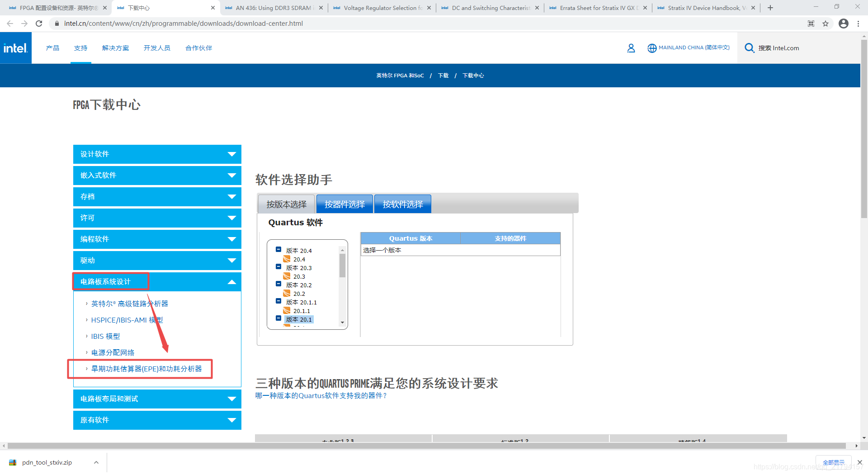868x475 pixels.
Task: Click the browser address bar URL
Action: 184,24
